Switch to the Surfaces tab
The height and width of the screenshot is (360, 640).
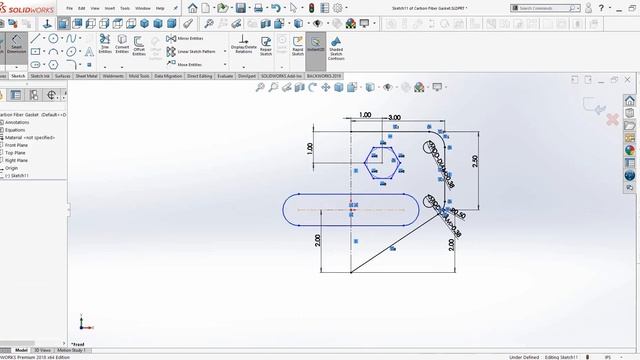click(x=63, y=76)
